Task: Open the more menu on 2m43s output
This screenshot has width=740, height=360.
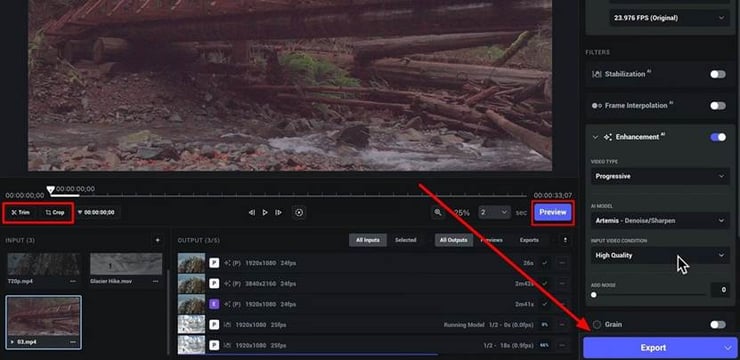Action: (x=562, y=284)
